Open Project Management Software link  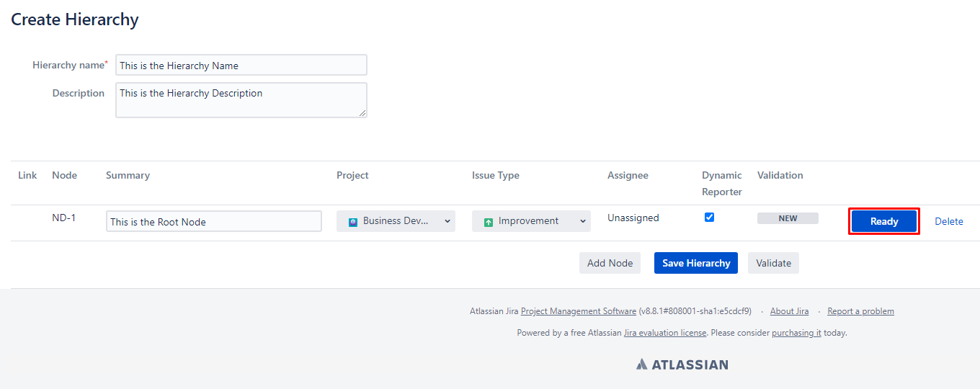pos(578,311)
